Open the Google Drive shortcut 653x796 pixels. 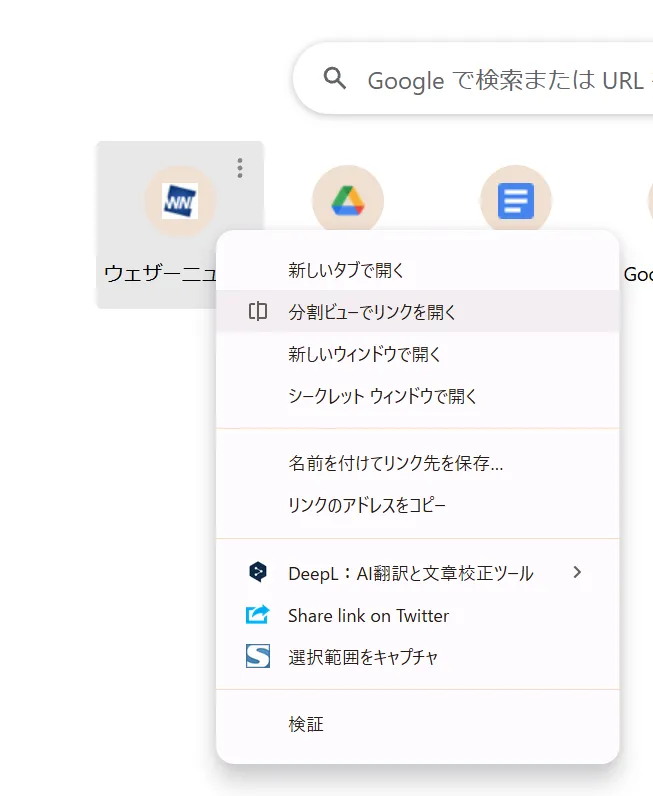coord(347,200)
